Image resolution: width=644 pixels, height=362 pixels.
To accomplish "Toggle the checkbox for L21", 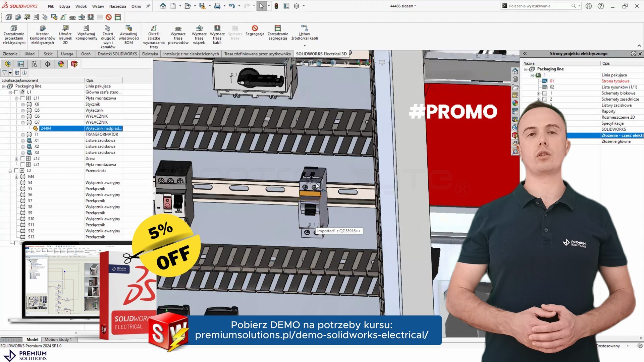I will (x=22, y=165).
